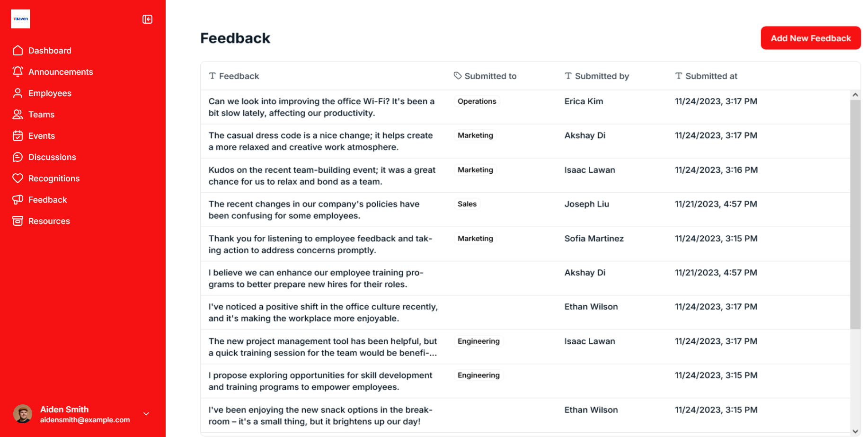
Task: Open the Recognitions heart icon
Action: [18, 178]
